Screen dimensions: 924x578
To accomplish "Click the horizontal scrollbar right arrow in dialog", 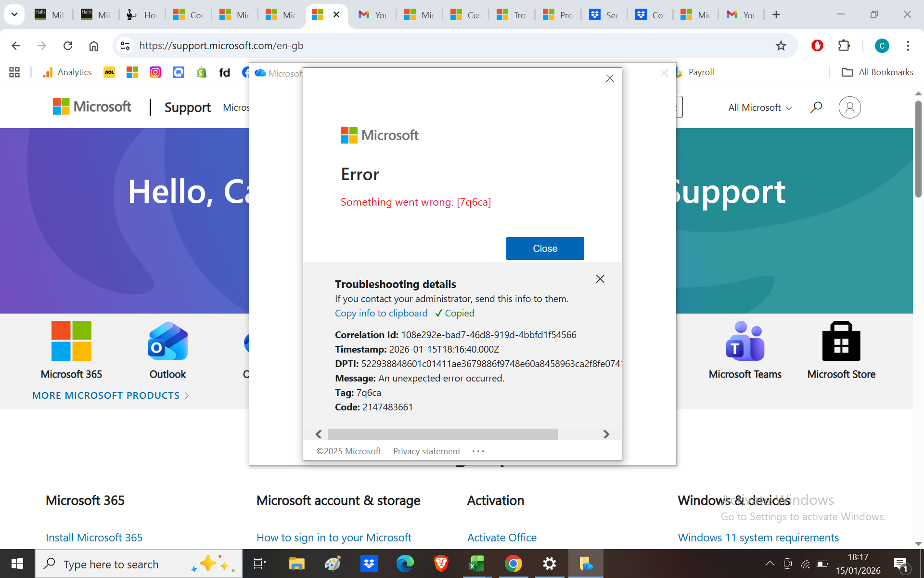I will point(606,434).
